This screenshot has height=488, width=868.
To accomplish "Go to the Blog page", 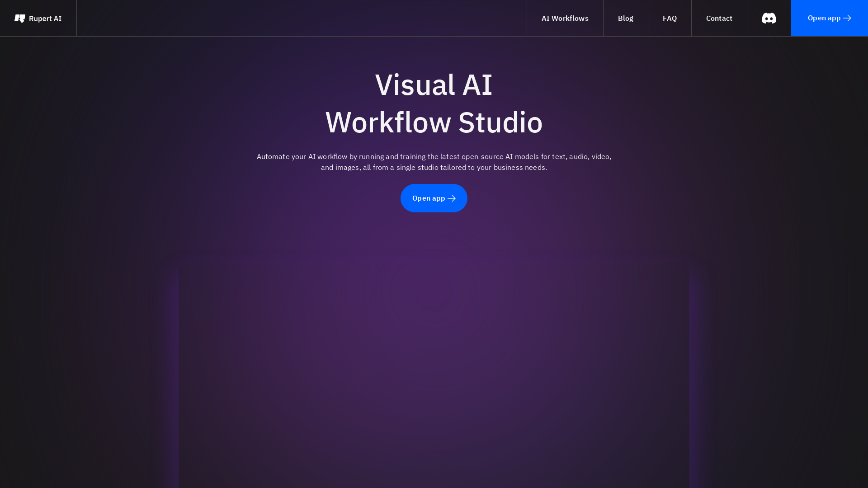I will 625,18.
